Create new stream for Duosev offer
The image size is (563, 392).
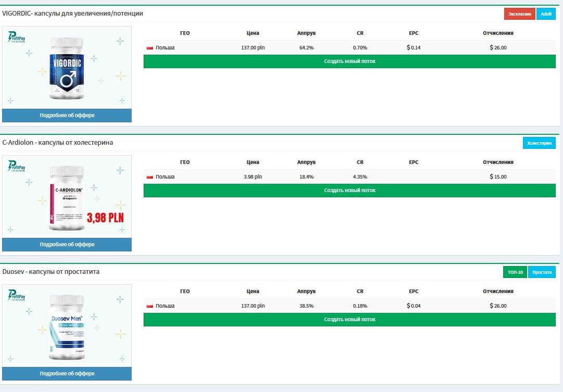(x=349, y=320)
